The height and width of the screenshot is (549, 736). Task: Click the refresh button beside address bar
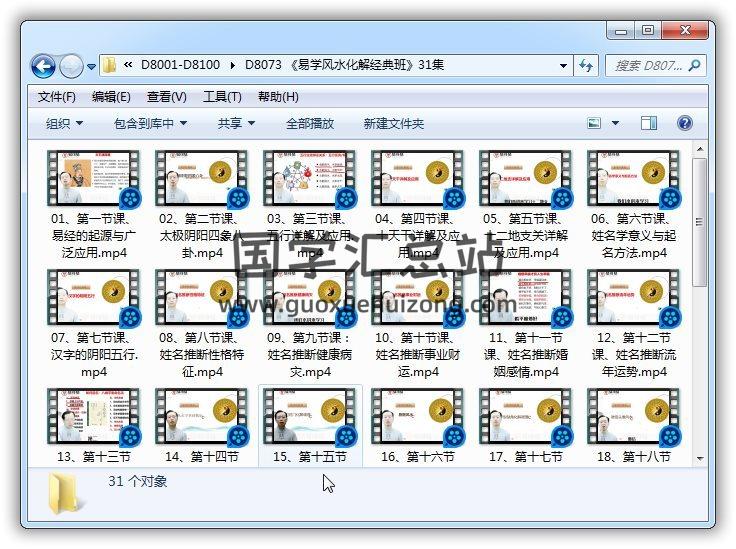click(586, 66)
